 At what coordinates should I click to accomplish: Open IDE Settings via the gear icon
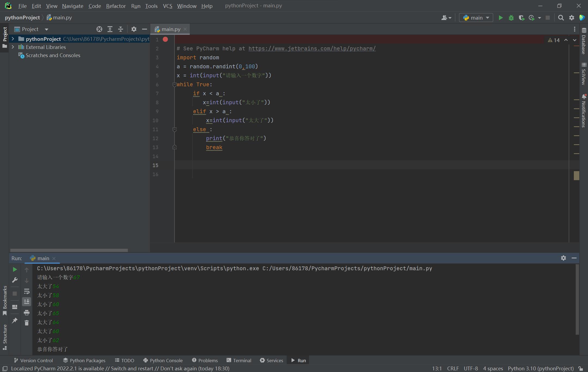pos(572,17)
